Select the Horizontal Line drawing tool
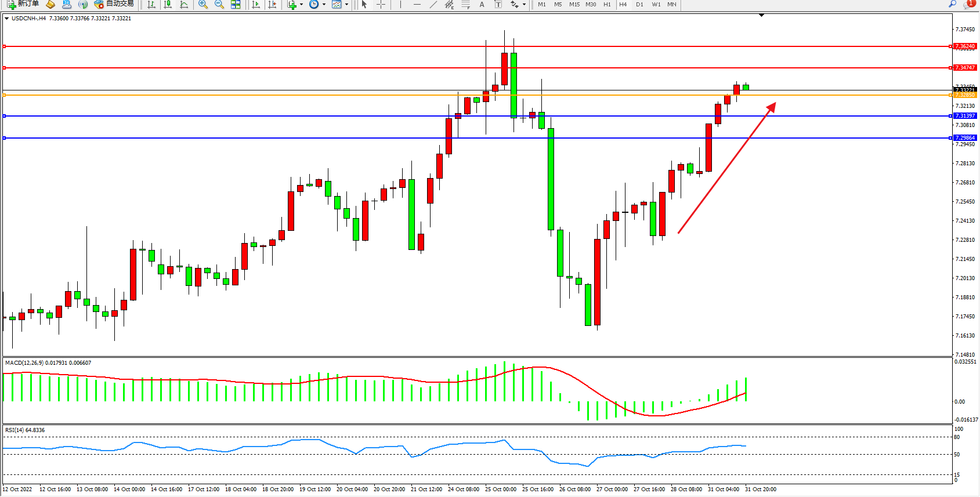The image size is (980, 497). [417, 4]
